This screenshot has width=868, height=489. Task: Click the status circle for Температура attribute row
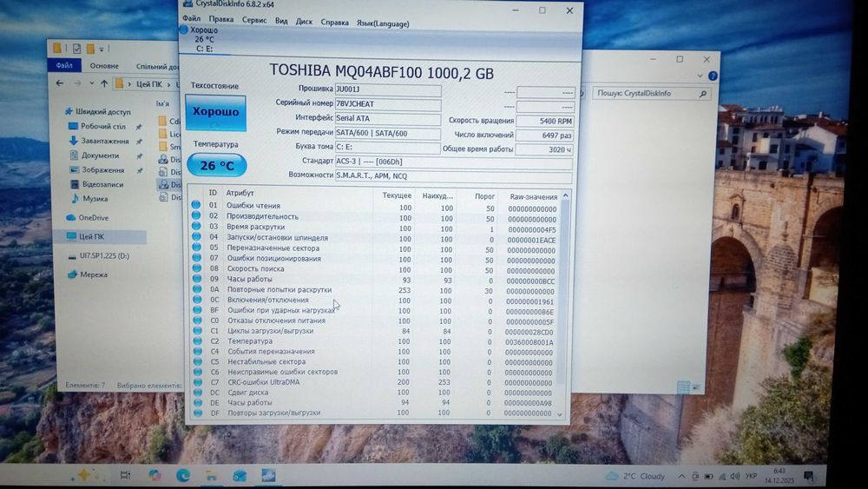(197, 340)
